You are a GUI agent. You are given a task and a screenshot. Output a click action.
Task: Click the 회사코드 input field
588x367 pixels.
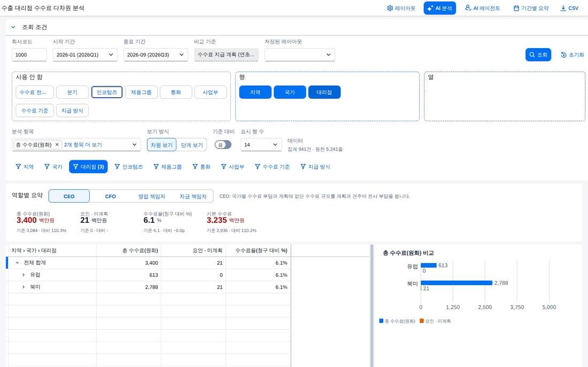29,54
